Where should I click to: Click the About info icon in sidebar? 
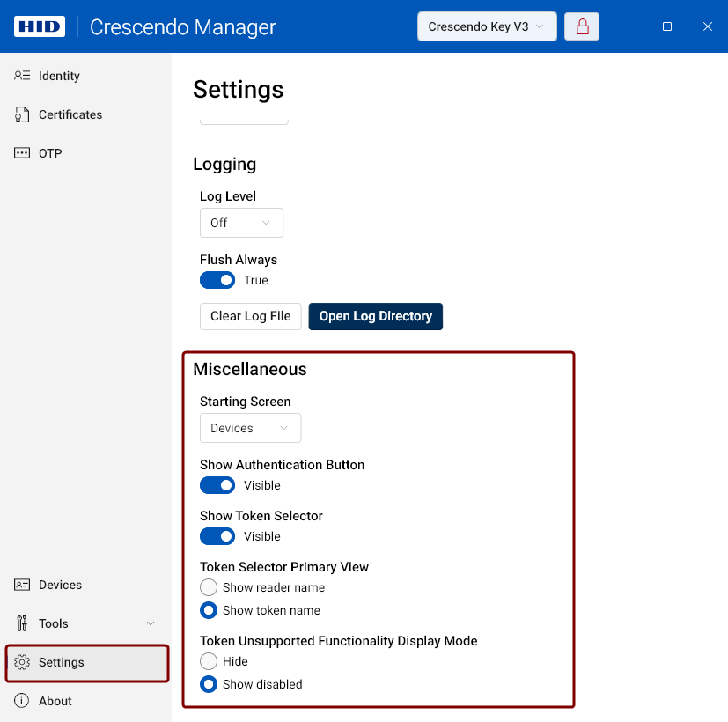[22, 701]
